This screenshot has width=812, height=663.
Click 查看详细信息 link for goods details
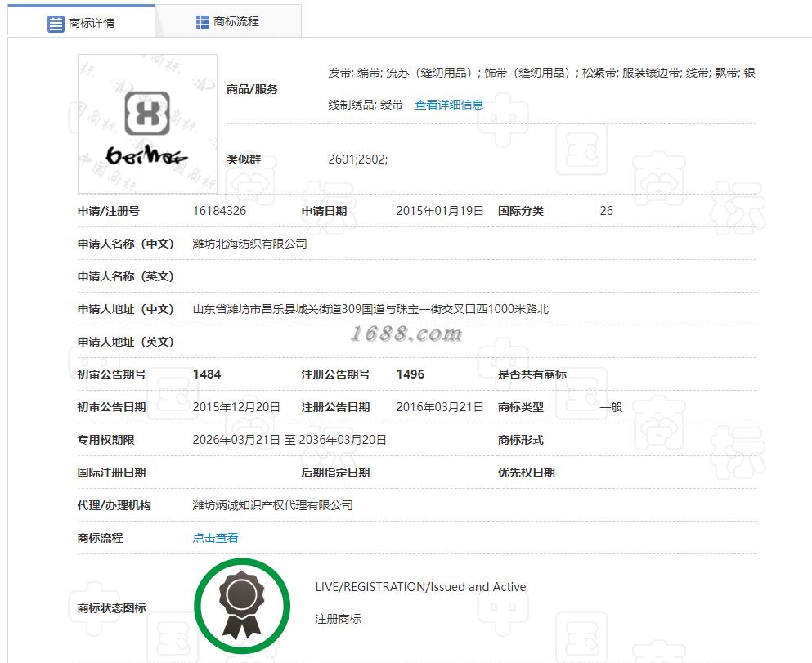tap(449, 105)
